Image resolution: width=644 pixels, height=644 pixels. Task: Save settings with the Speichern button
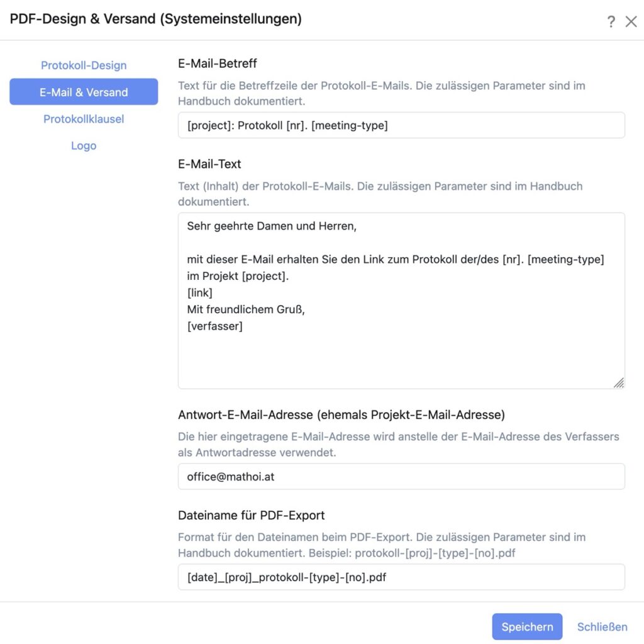(x=527, y=627)
